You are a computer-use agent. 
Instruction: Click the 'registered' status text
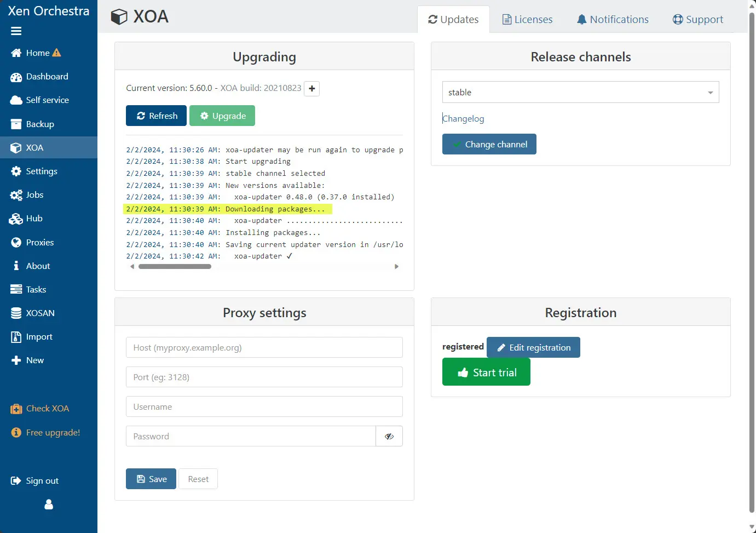[x=463, y=347]
